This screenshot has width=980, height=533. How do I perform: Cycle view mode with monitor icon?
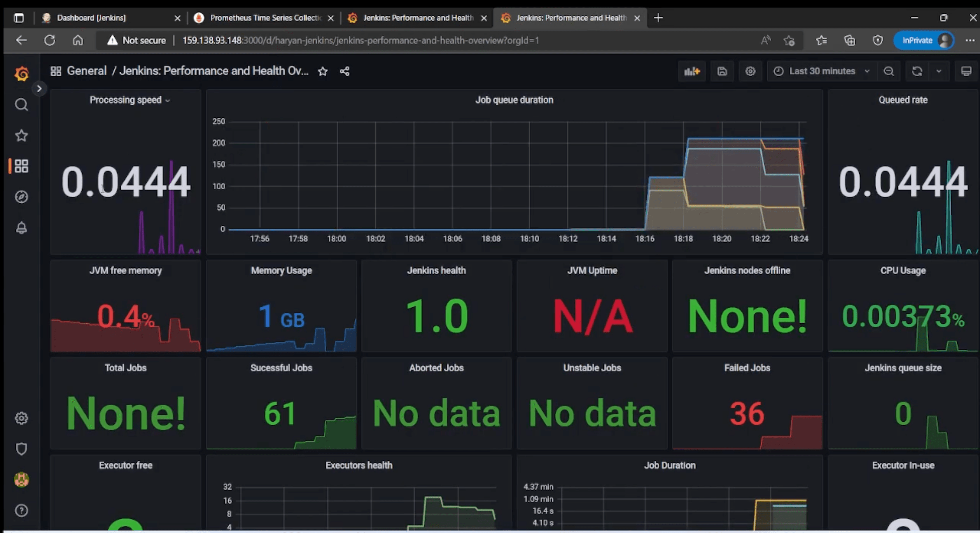[x=966, y=71]
